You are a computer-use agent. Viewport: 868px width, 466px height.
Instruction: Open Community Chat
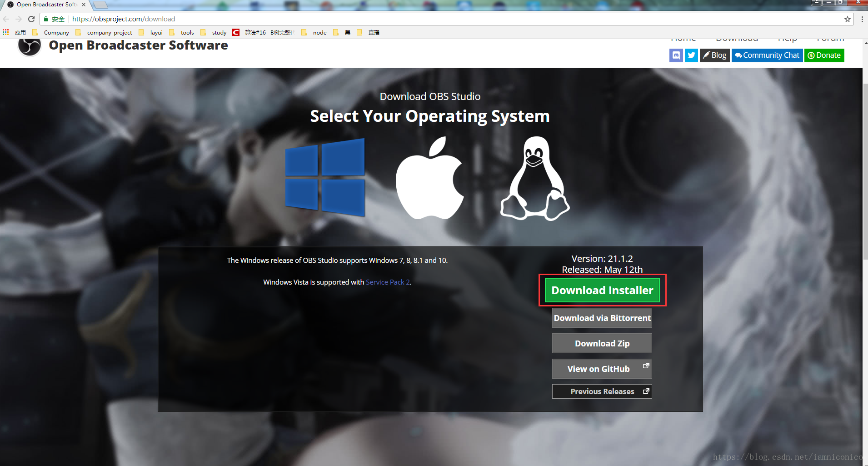[767, 55]
